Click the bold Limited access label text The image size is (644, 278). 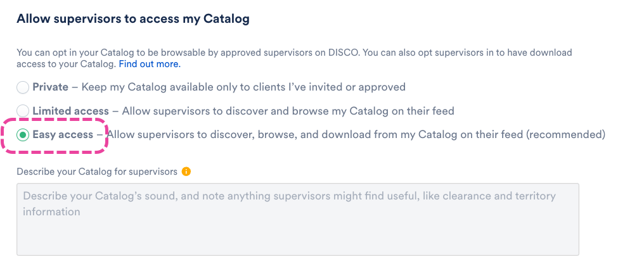tap(71, 111)
